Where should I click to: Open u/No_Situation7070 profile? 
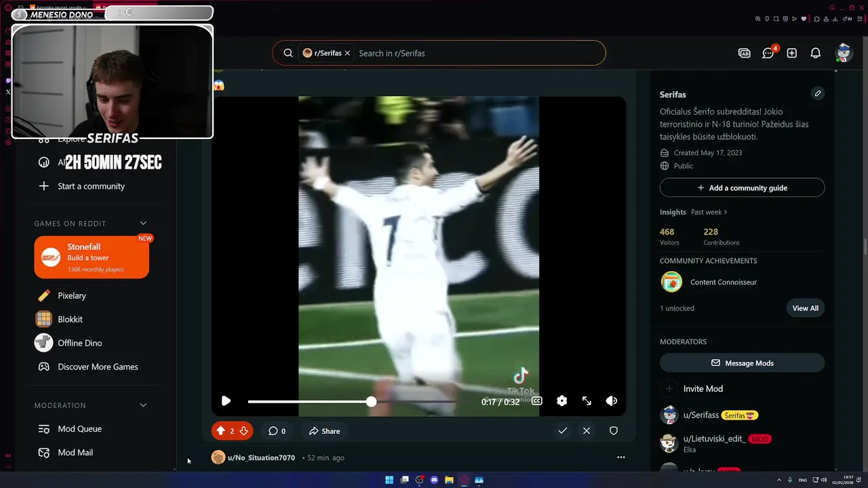click(261, 458)
